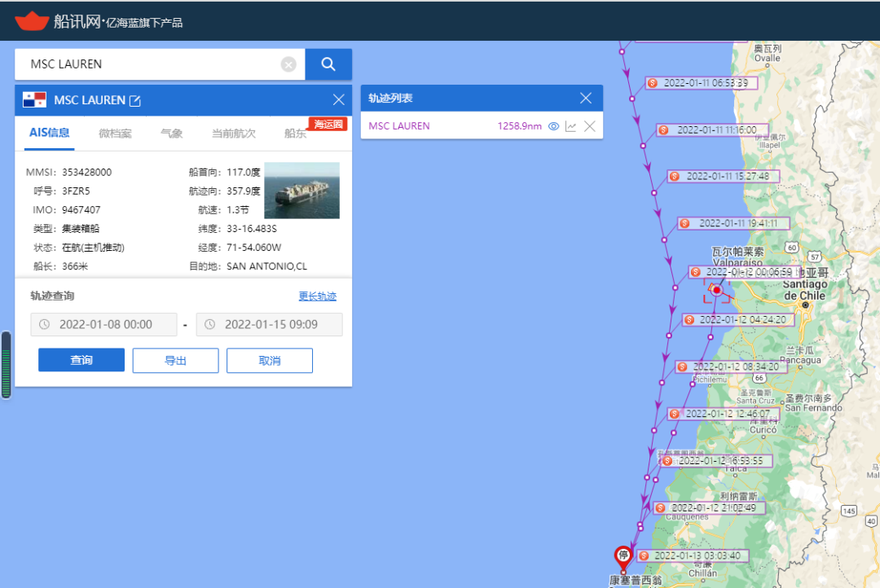
Task: Run the ship search with magnifier button
Action: [x=328, y=64]
